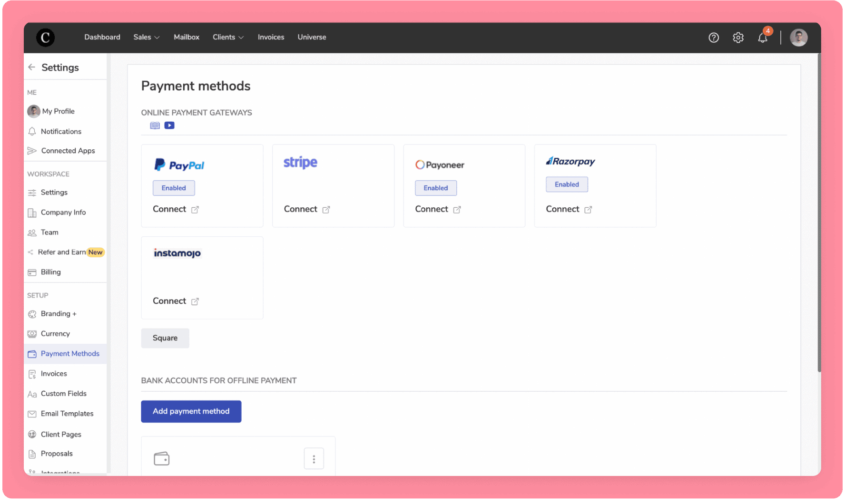This screenshot has height=504, width=845.
Task: Open the documentation book icon
Action: tap(155, 126)
